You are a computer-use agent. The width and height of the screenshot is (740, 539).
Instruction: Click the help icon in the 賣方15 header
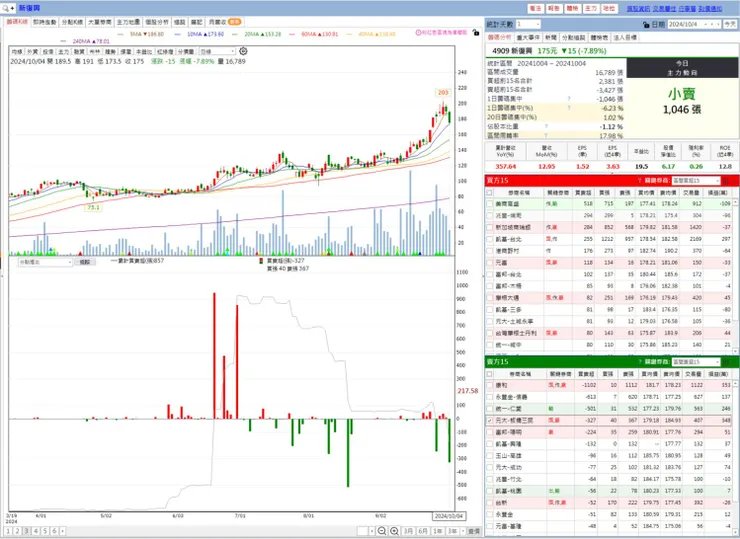pos(640,362)
